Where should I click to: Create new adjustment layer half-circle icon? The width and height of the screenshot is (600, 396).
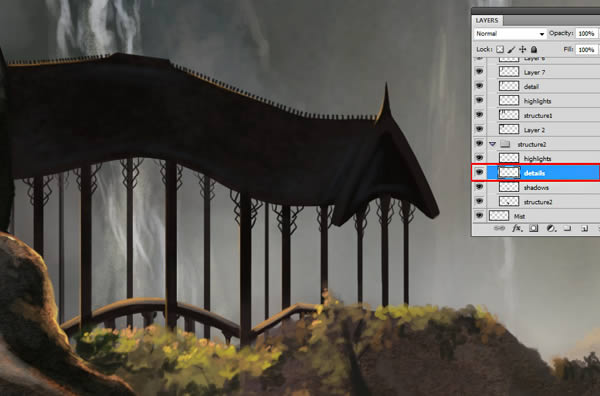click(x=551, y=228)
